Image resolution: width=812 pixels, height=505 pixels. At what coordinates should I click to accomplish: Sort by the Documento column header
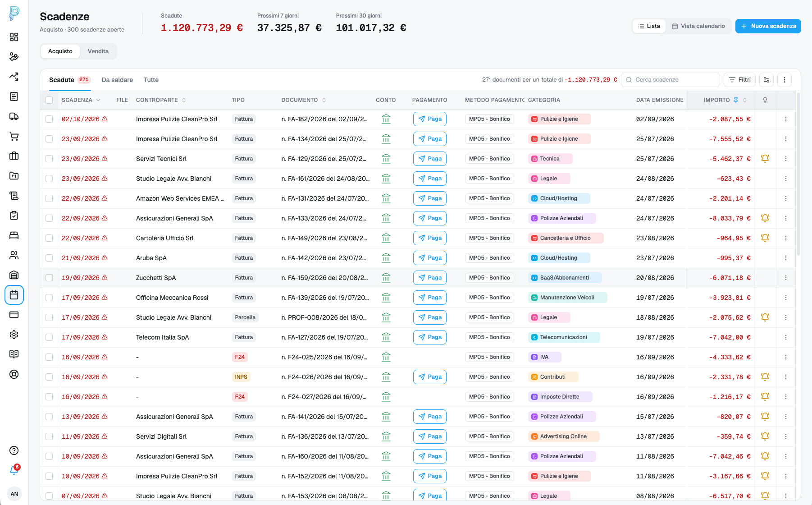point(304,100)
